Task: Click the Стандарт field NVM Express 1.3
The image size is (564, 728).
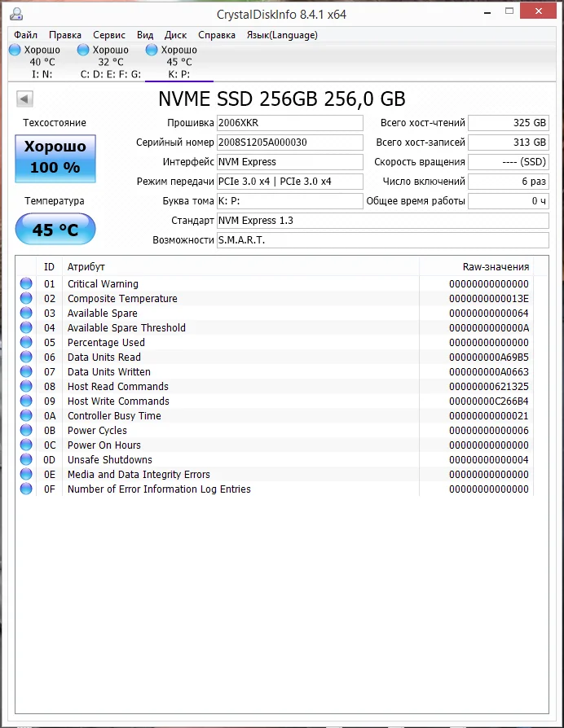Action: click(x=383, y=221)
